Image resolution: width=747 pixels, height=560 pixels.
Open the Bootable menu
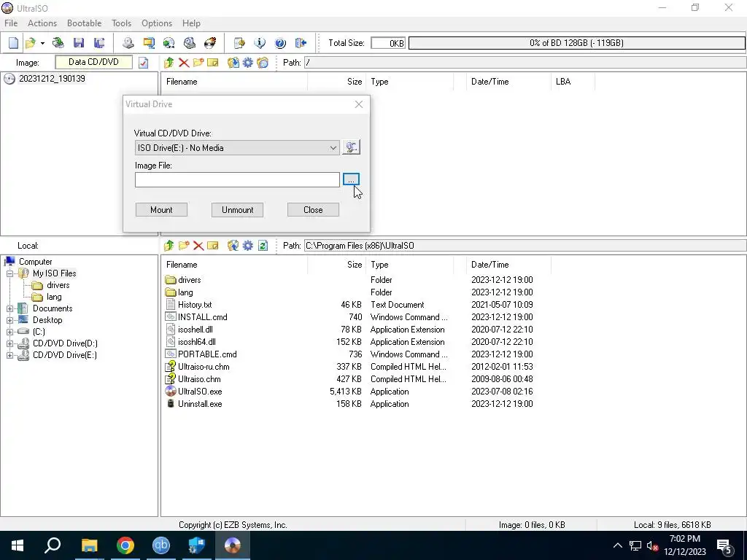click(84, 23)
